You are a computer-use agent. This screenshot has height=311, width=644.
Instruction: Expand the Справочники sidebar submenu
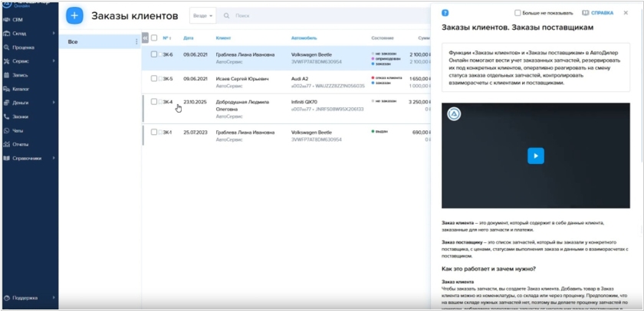pyautogui.click(x=53, y=158)
